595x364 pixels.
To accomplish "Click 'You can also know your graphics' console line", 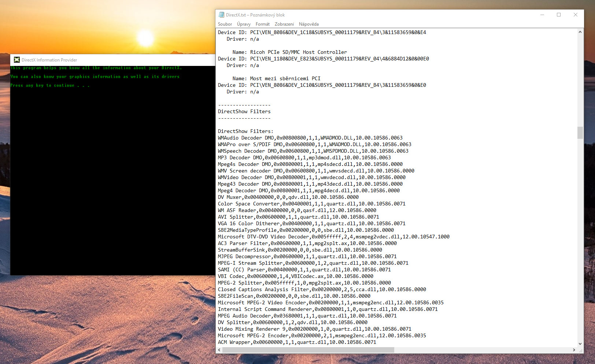I will (x=95, y=77).
